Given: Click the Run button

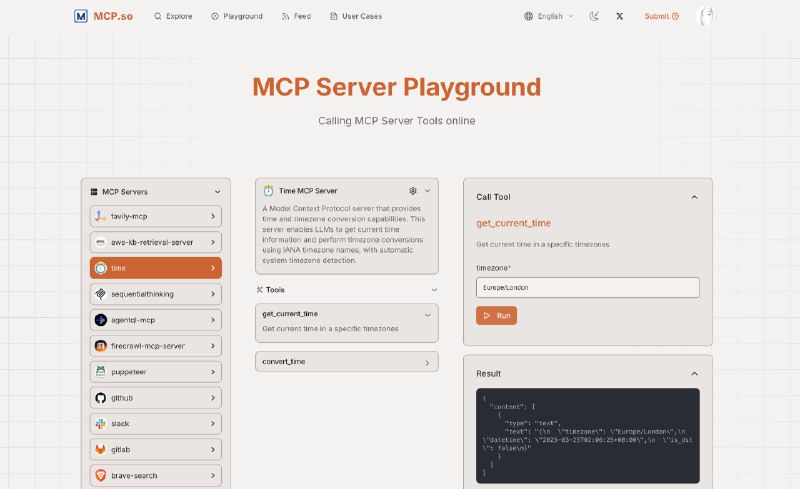Looking at the screenshot, I should (496, 315).
